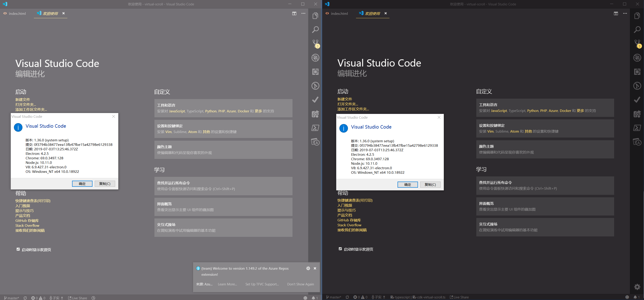Open 交互式操场 card in right window
The width and height of the screenshot is (644, 300).
pos(545,227)
